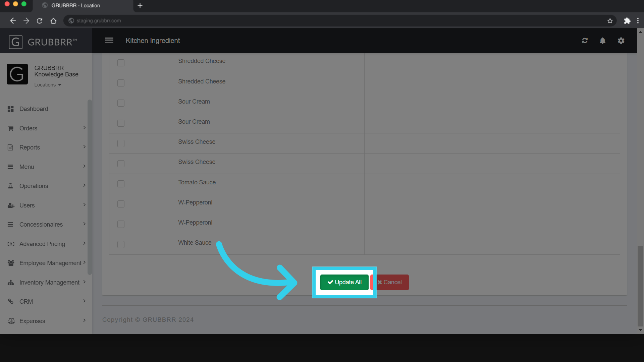Click the notifications bell icon
The width and height of the screenshot is (644, 362).
[x=602, y=41]
